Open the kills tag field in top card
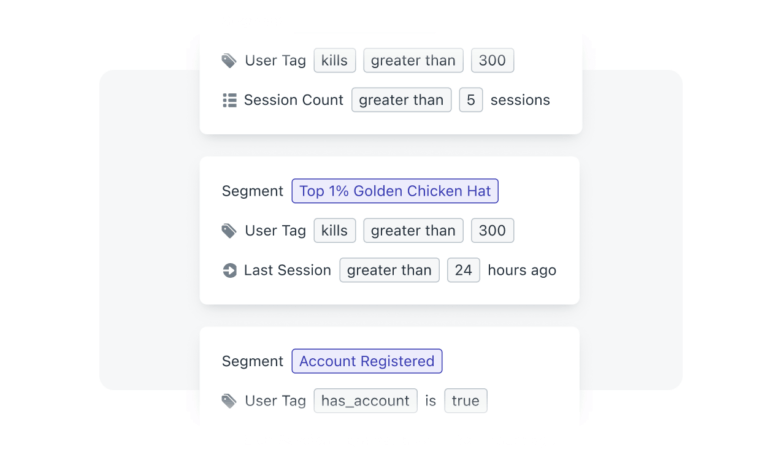This screenshot has width=782, height=460. tap(335, 60)
